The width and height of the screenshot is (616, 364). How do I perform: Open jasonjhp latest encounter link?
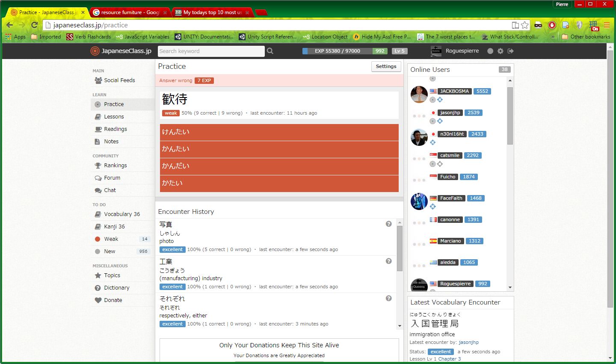click(x=468, y=342)
